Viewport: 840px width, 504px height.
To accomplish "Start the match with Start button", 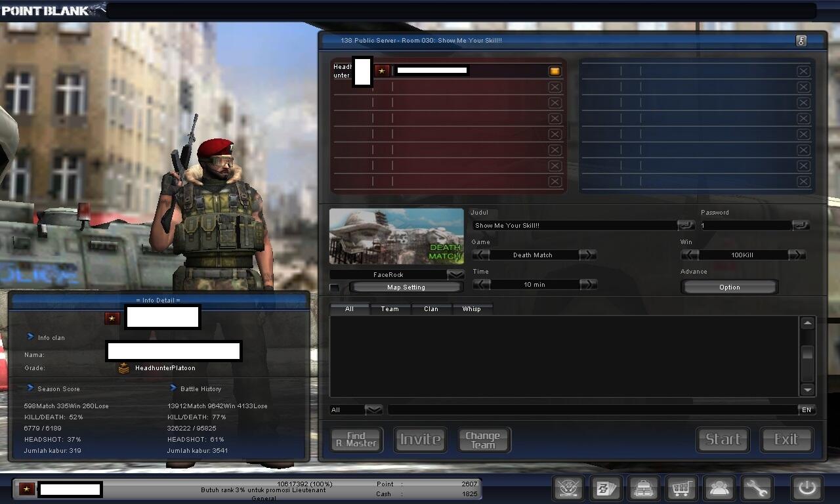I will pyautogui.click(x=723, y=440).
